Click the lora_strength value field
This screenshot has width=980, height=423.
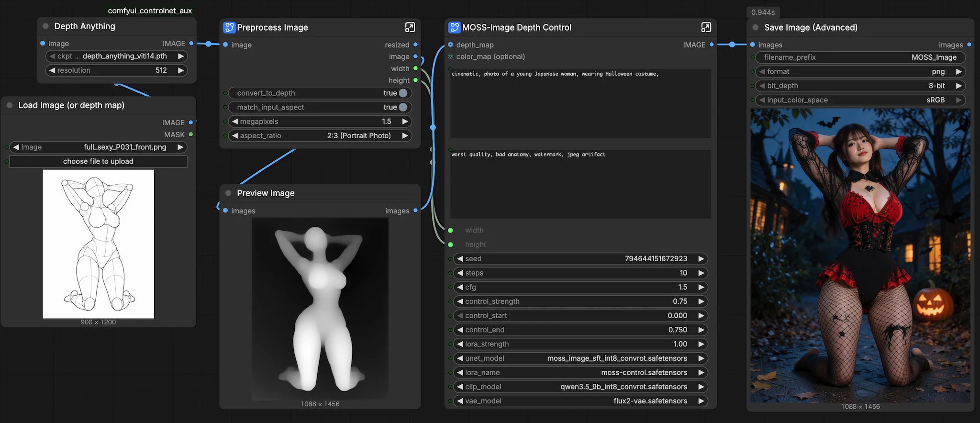[x=580, y=344]
